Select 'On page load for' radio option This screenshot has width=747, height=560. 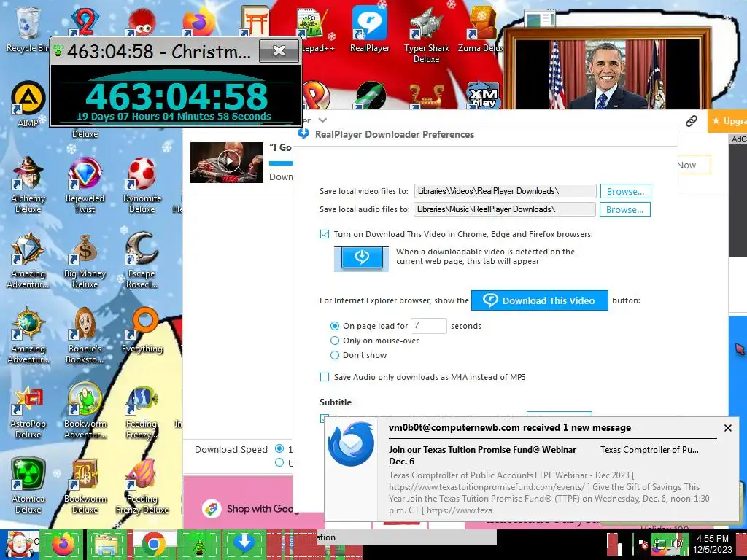334,326
